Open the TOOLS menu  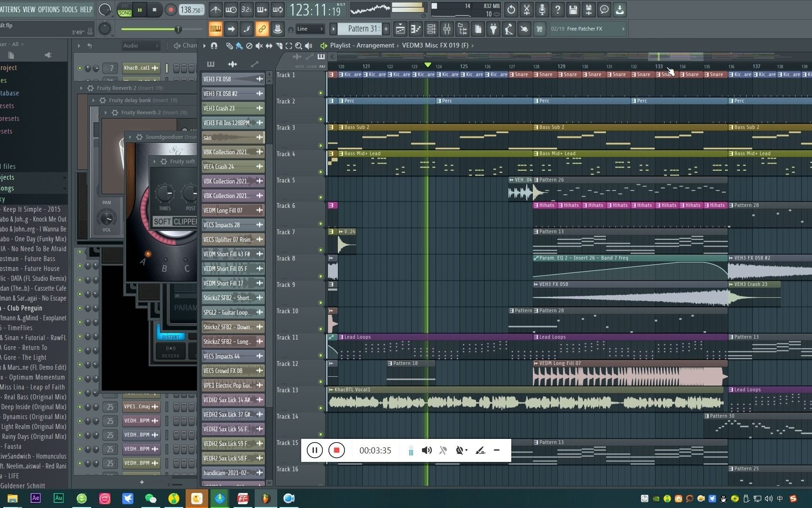(x=70, y=9)
